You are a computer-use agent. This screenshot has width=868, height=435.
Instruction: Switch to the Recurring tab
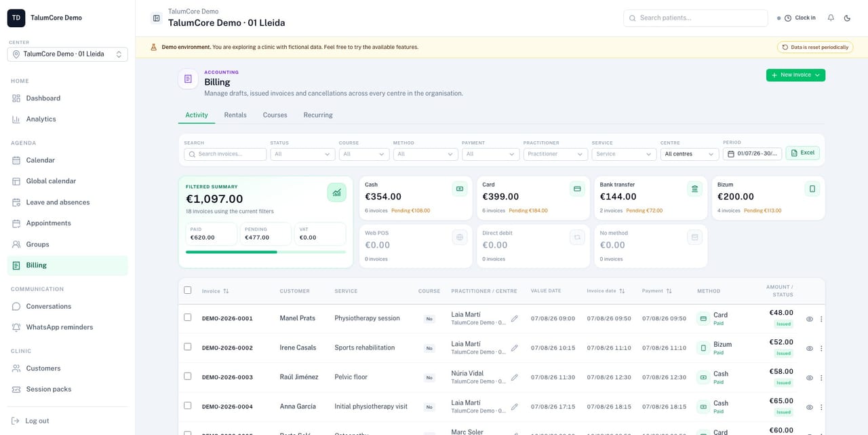(x=318, y=115)
